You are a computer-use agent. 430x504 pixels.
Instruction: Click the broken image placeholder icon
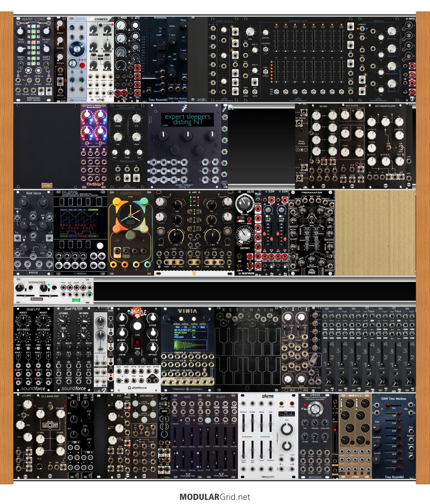pos(231,107)
